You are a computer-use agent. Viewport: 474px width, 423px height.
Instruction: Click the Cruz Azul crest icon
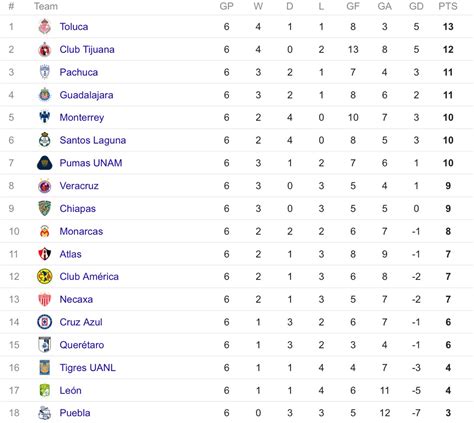click(45, 322)
